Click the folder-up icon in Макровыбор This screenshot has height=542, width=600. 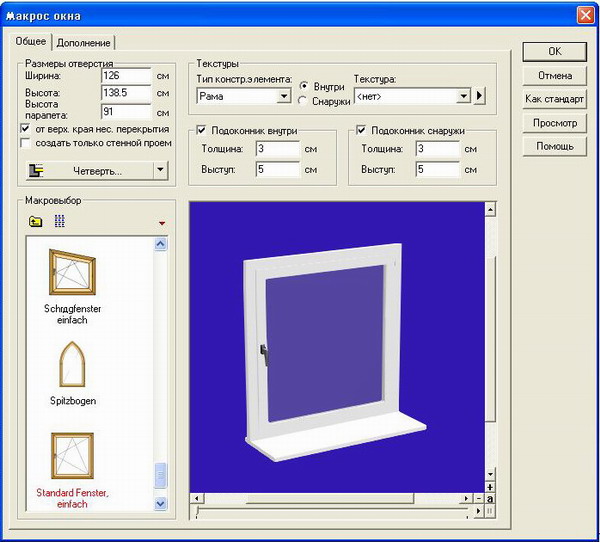pyautogui.click(x=36, y=221)
